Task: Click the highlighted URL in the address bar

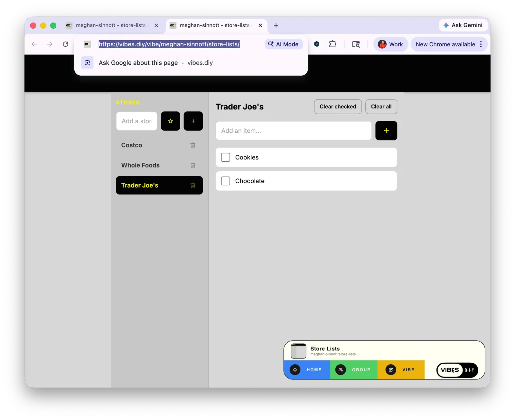Action: [x=169, y=44]
